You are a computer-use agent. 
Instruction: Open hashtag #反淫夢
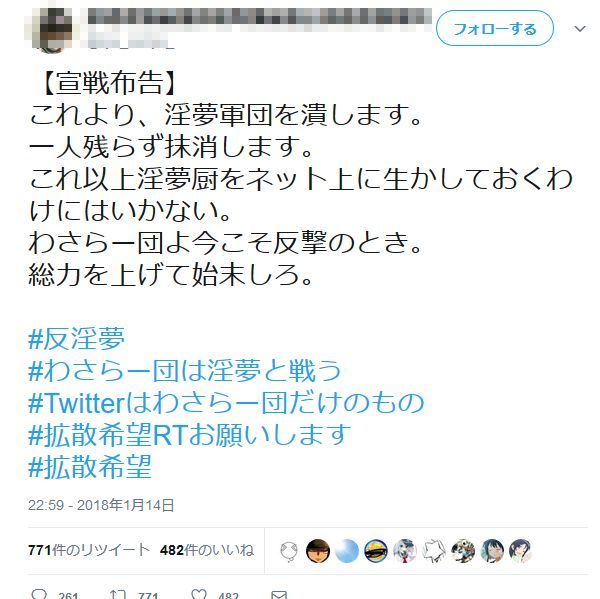pyautogui.click(x=77, y=339)
